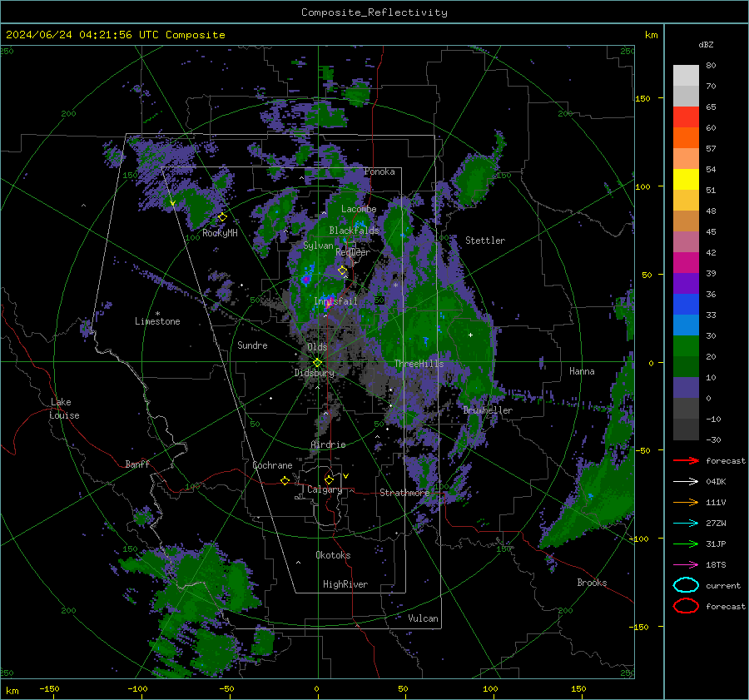The image size is (749, 700).
Task: Click the km unit label at top right
Action: click(651, 35)
